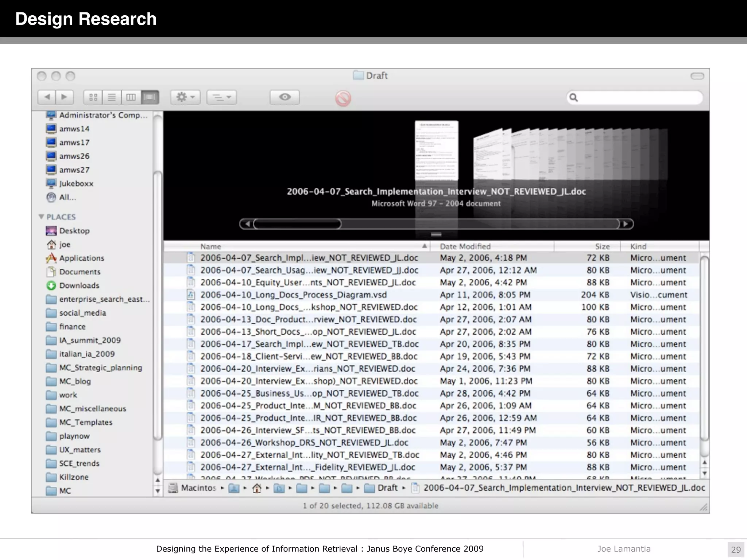Select amws17 shared computer

pyautogui.click(x=68, y=143)
